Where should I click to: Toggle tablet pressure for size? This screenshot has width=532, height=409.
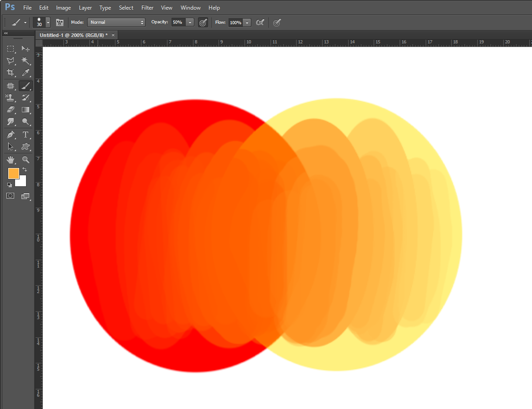coord(277,22)
